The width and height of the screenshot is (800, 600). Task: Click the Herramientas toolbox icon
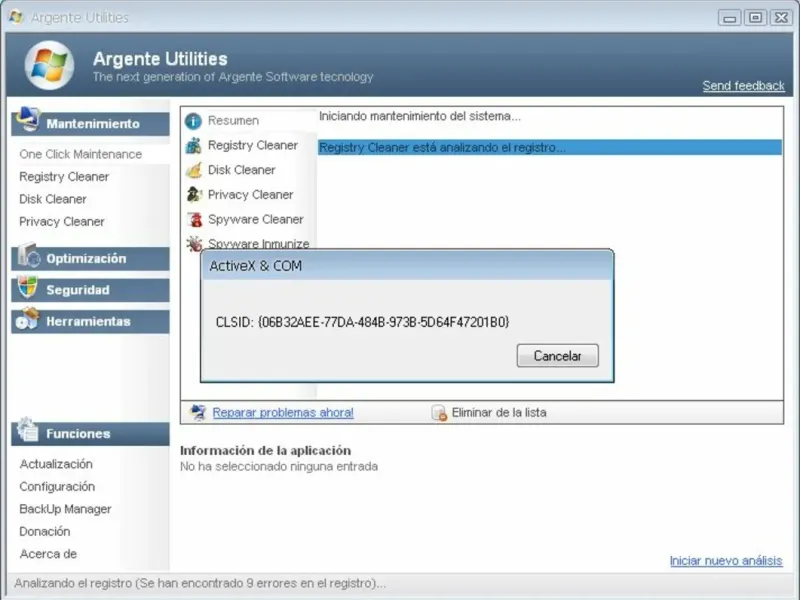pos(28,318)
